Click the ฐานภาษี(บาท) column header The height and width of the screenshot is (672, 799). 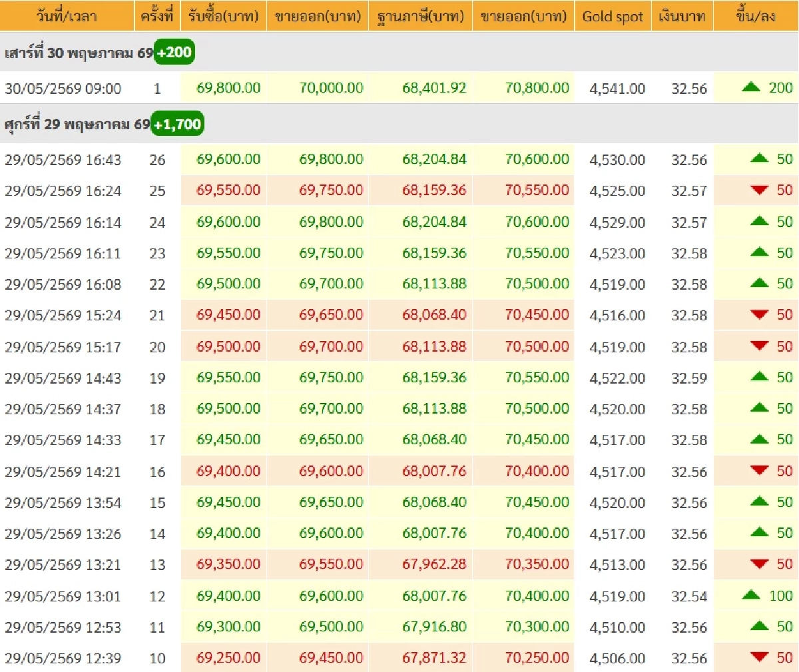coord(420,17)
